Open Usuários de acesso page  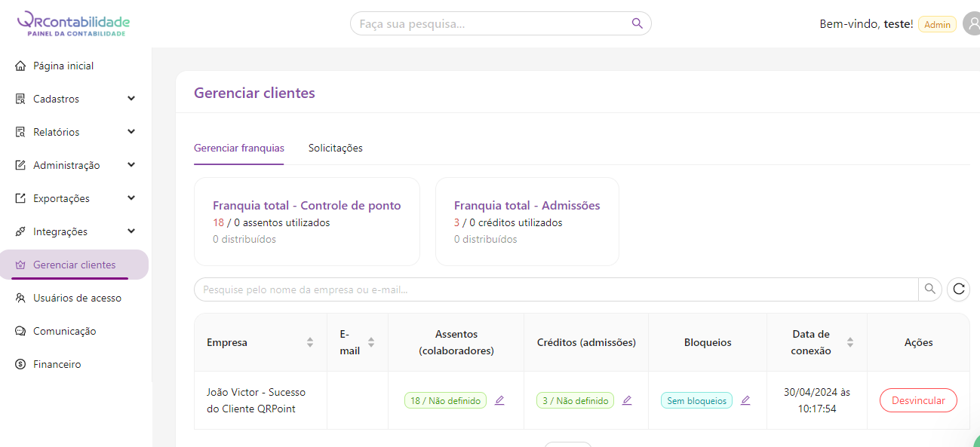pyautogui.click(x=77, y=298)
